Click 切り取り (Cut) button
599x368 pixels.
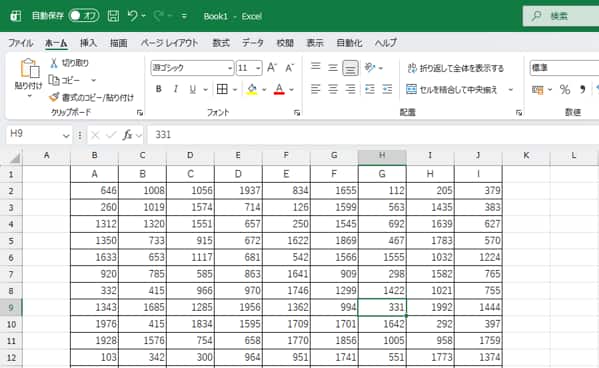click(69, 63)
